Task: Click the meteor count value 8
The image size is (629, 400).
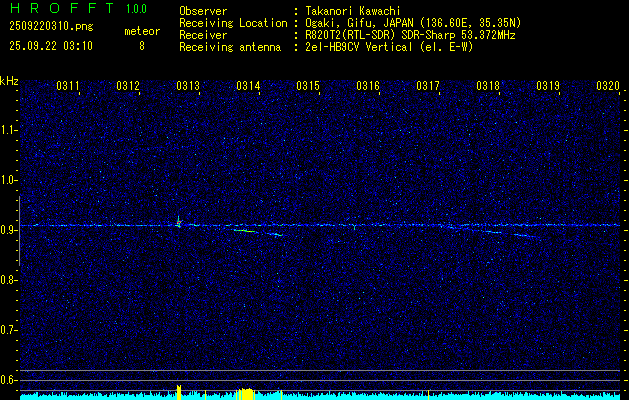Action: pyautogui.click(x=142, y=46)
